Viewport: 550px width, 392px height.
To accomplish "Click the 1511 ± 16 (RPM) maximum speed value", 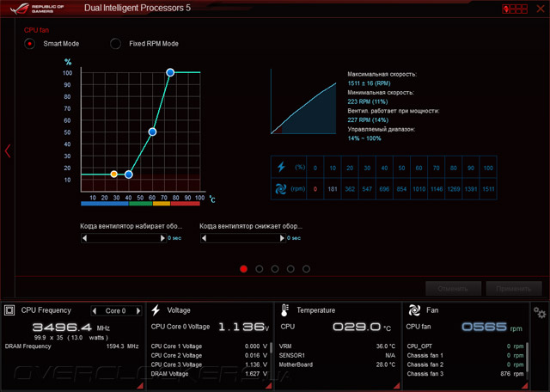I will click(369, 83).
